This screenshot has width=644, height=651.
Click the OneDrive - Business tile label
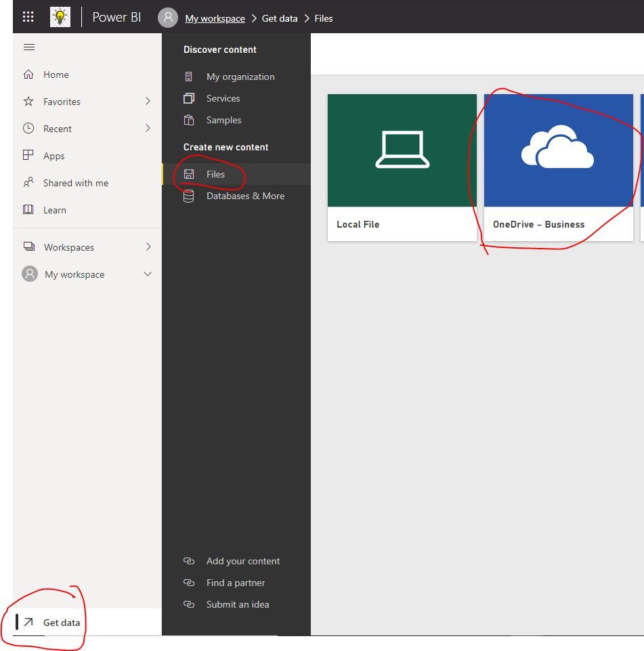[x=538, y=224]
